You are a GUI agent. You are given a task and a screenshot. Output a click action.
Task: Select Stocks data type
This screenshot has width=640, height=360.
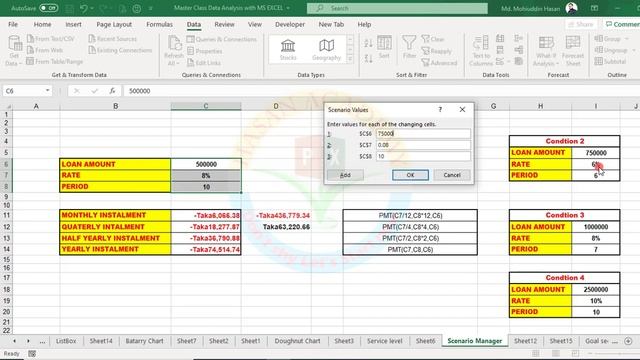[x=288, y=50]
